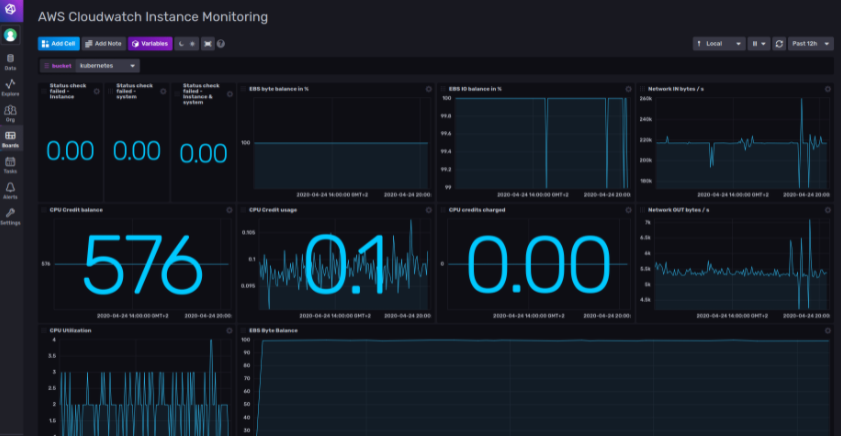Open the Local timezone dropdown
The image size is (841, 436).
(x=719, y=44)
